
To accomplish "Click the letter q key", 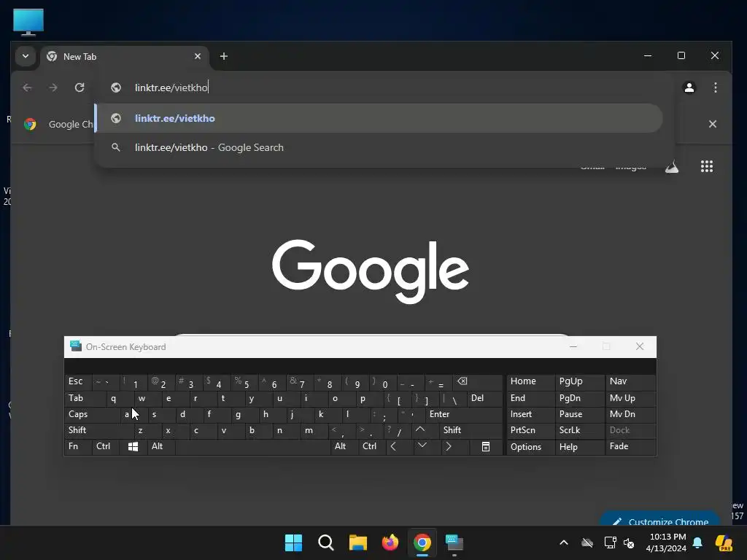I will pos(120,399).
